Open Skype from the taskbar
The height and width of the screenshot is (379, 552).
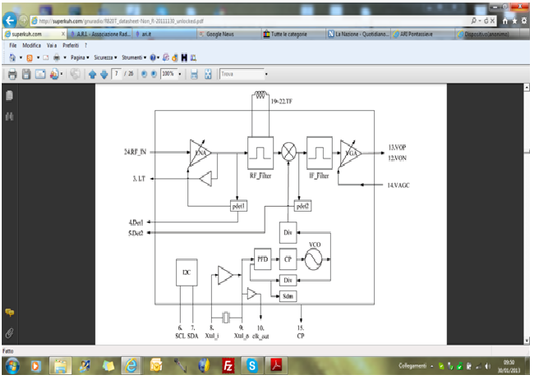[x=252, y=366]
